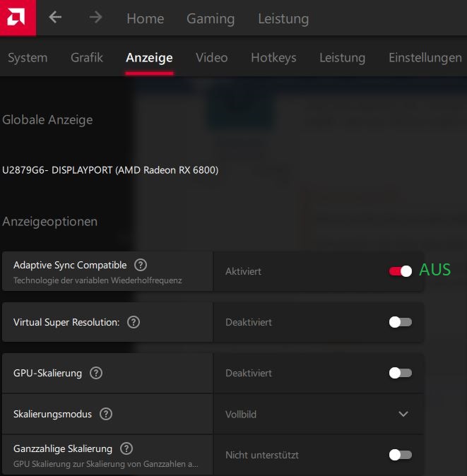Open help for Adaptive Sync Compatible

click(141, 265)
